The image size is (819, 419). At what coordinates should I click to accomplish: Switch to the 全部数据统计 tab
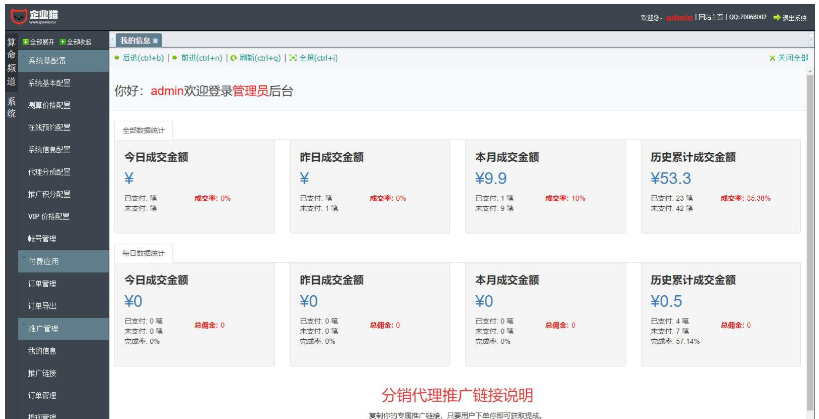coord(144,130)
